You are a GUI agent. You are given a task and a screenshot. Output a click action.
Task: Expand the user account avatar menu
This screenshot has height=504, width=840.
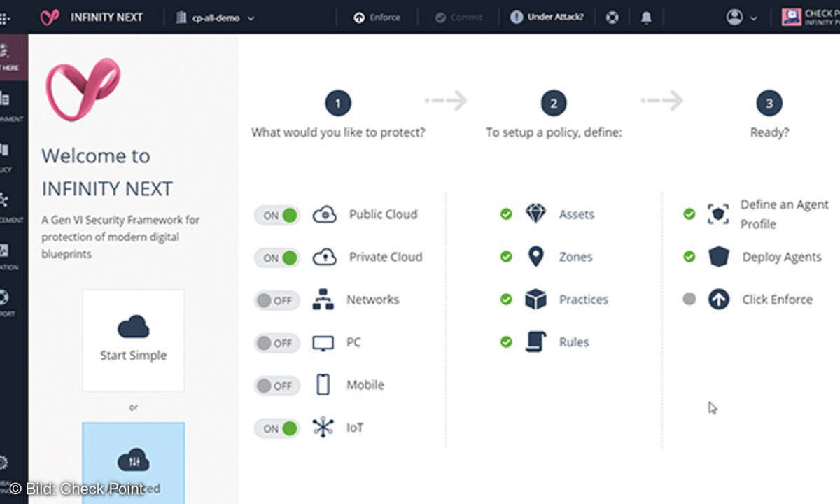(742, 17)
